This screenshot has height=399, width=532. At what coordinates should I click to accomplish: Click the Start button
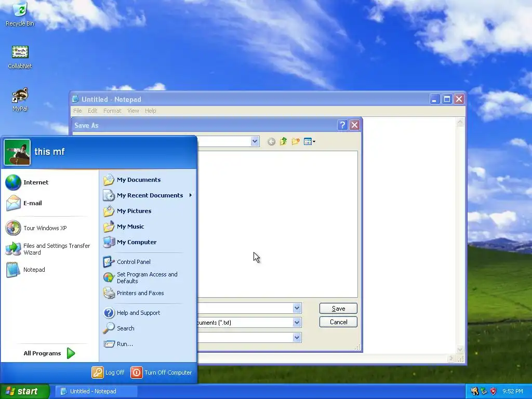(x=24, y=391)
